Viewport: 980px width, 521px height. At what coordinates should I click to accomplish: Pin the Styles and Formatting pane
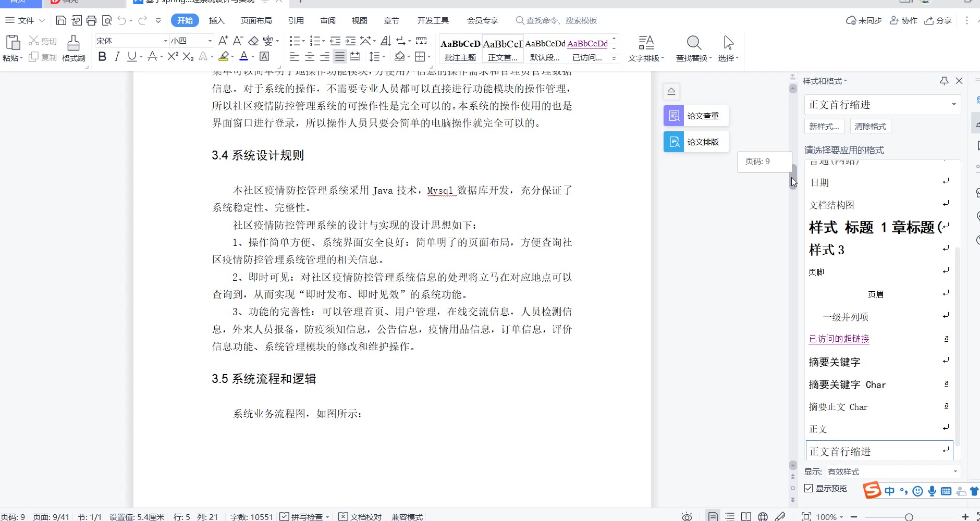pyautogui.click(x=944, y=81)
